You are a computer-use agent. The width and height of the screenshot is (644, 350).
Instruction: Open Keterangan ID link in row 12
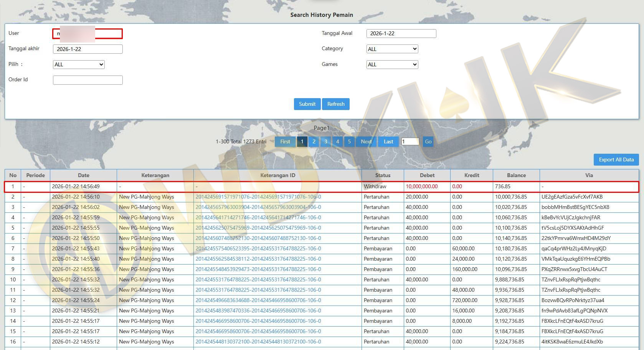point(258,300)
